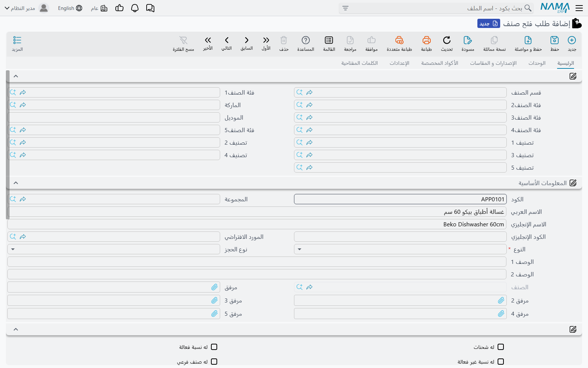Click the جديد (New) toolbar icon
Image resolution: width=588 pixels, height=368 pixels.
tap(572, 40)
